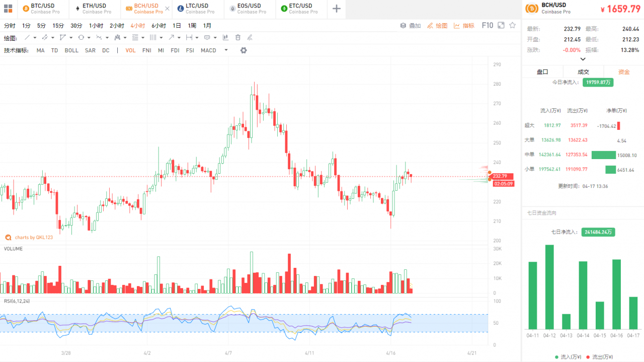Toggle the 指标 indicators bar
The image size is (644, 362).
[x=464, y=25]
